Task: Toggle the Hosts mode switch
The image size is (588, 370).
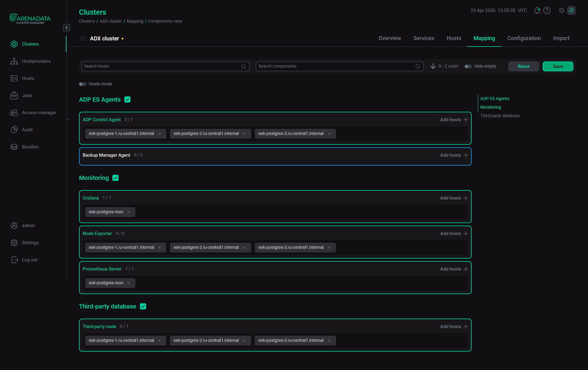Action: tap(83, 84)
